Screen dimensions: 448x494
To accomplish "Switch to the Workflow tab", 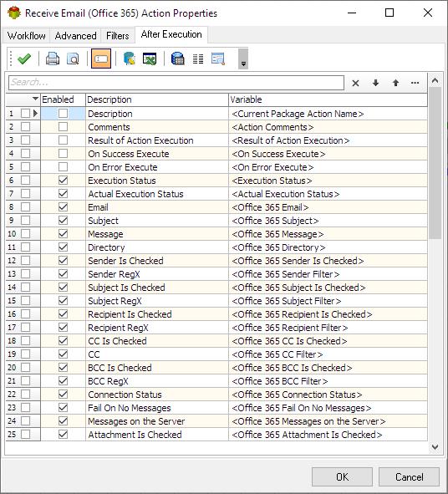I will click(27, 36).
